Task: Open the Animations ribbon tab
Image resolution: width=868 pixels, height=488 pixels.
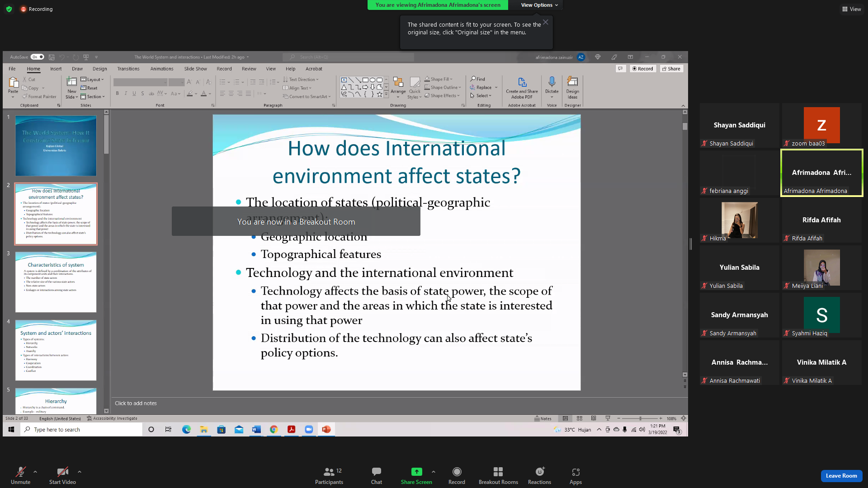Action: [x=162, y=69]
